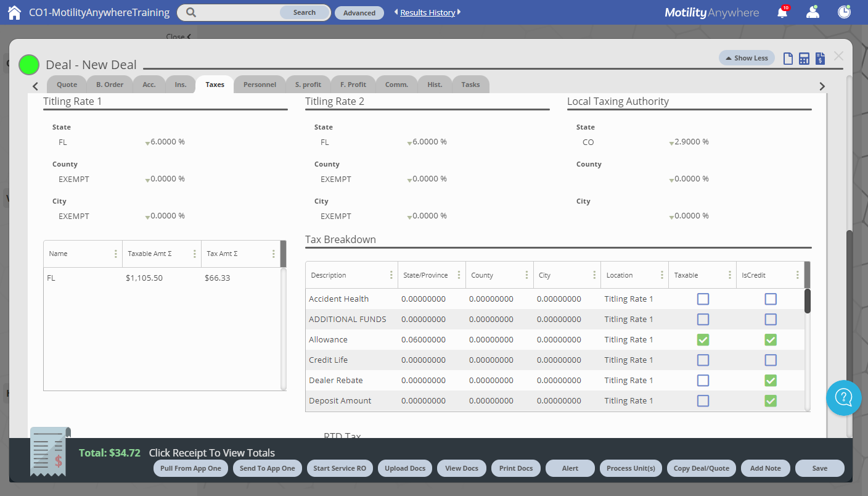The height and width of the screenshot is (496, 868).
Task: Uncheck Taxable for Allowance
Action: 703,340
